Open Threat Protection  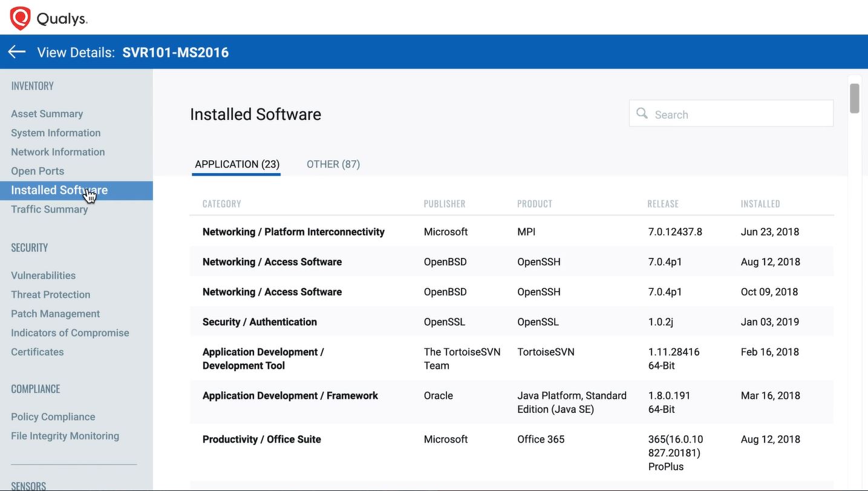pos(51,294)
